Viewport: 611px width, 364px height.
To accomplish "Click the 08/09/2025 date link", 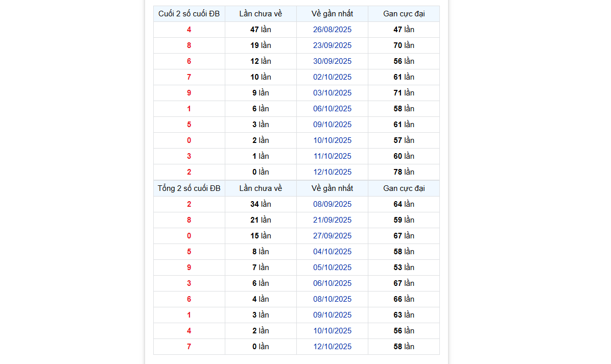I will (x=332, y=204).
